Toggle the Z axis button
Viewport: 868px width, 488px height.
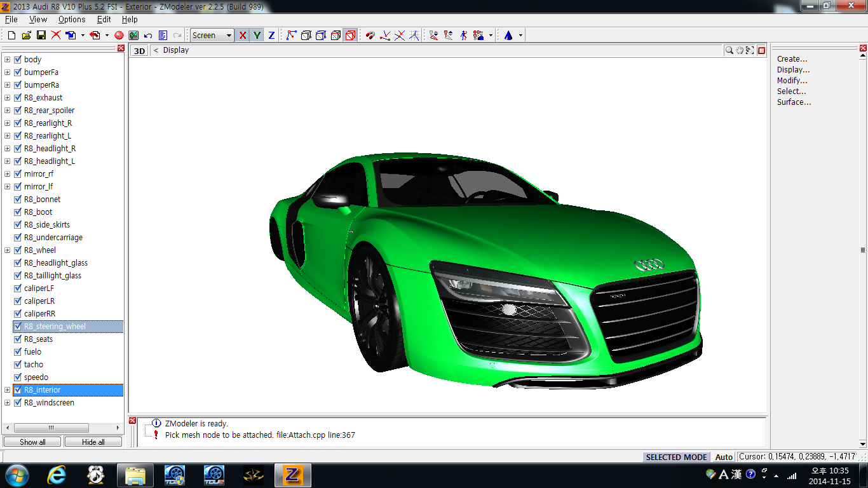[271, 36]
